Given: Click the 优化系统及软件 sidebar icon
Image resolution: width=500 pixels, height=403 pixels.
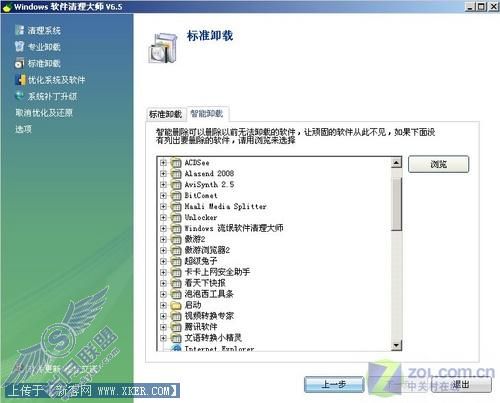Looking at the screenshot, I should (x=21, y=79).
